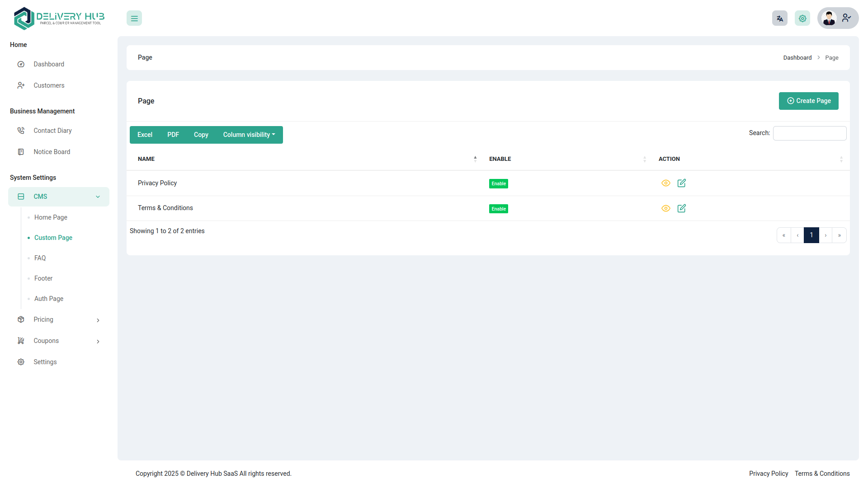
Task: Open settings via the gear icon in header
Action: pyautogui.click(x=802, y=18)
